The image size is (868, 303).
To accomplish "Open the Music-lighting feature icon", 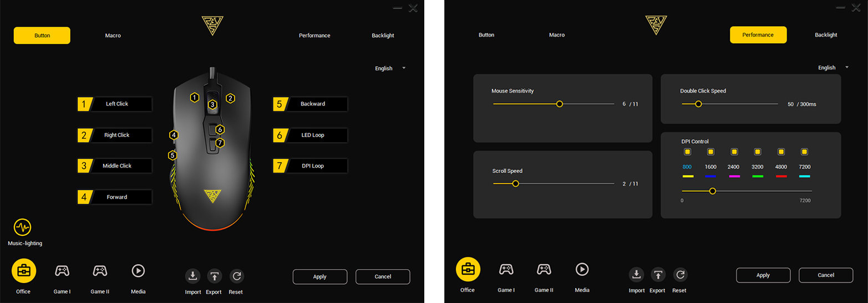I will [x=23, y=228].
